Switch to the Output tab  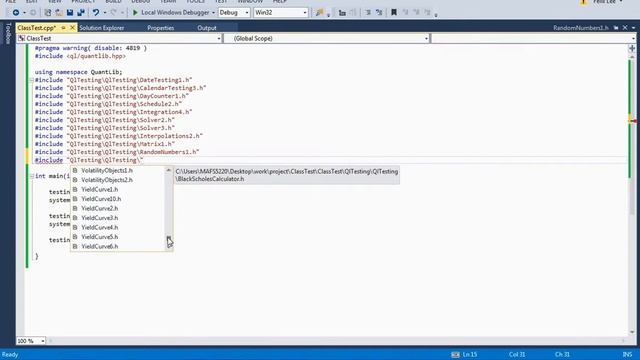click(x=207, y=28)
